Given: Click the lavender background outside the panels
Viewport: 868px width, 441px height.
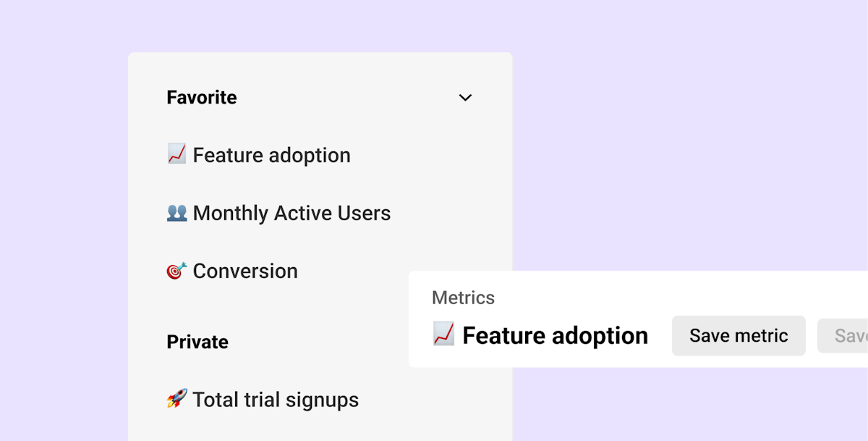Looking at the screenshot, I should pyautogui.click(x=687, y=145).
